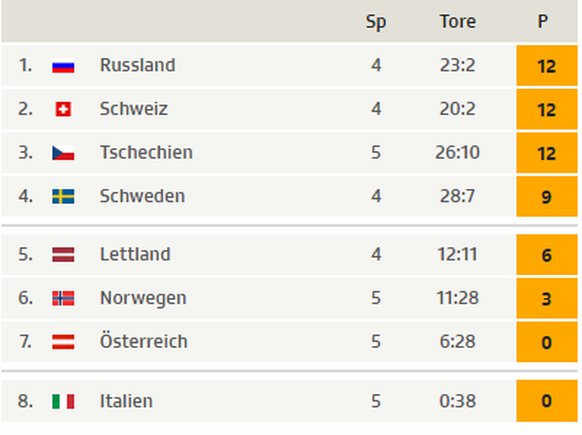
Task: Click the Austrian flag icon
Action: 63,342
